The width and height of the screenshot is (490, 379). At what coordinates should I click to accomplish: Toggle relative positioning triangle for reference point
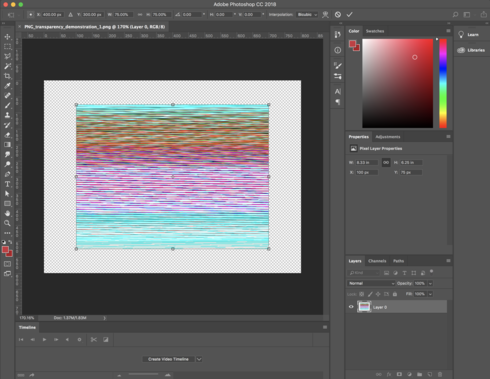coord(70,15)
